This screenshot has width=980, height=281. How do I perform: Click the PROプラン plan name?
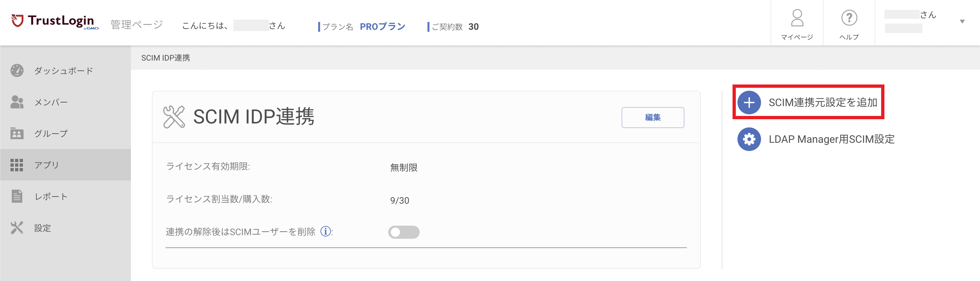382,26
